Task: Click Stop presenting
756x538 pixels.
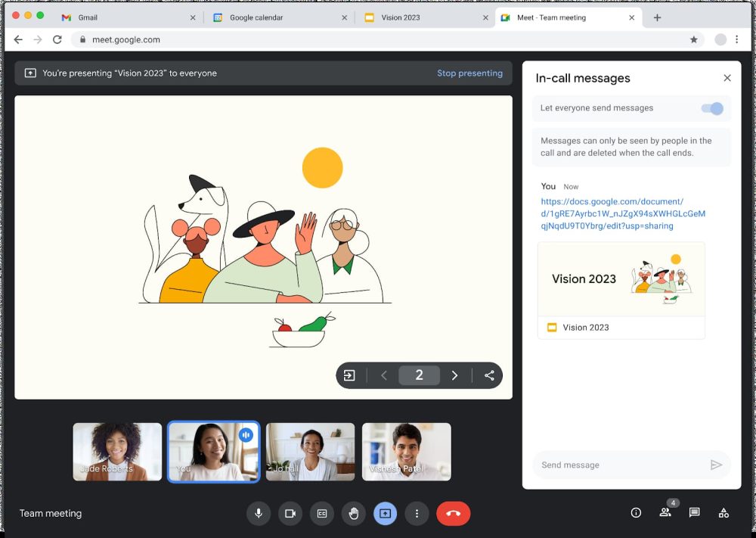Action: pyautogui.click(x=469, y=73)
